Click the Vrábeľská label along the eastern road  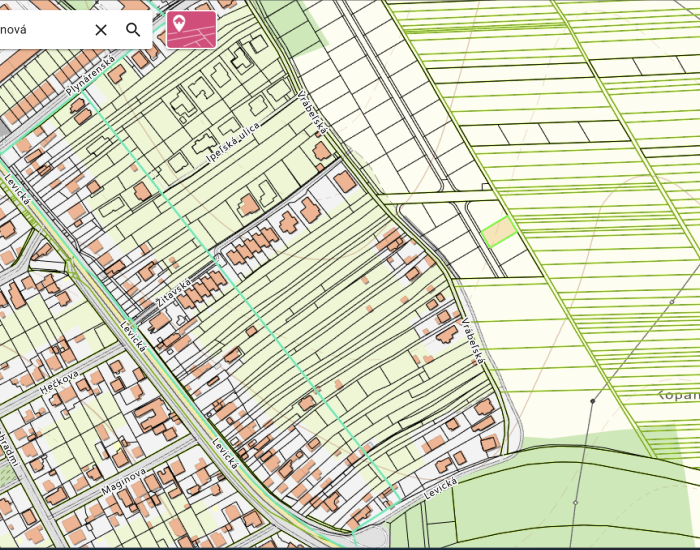point(473,342)
